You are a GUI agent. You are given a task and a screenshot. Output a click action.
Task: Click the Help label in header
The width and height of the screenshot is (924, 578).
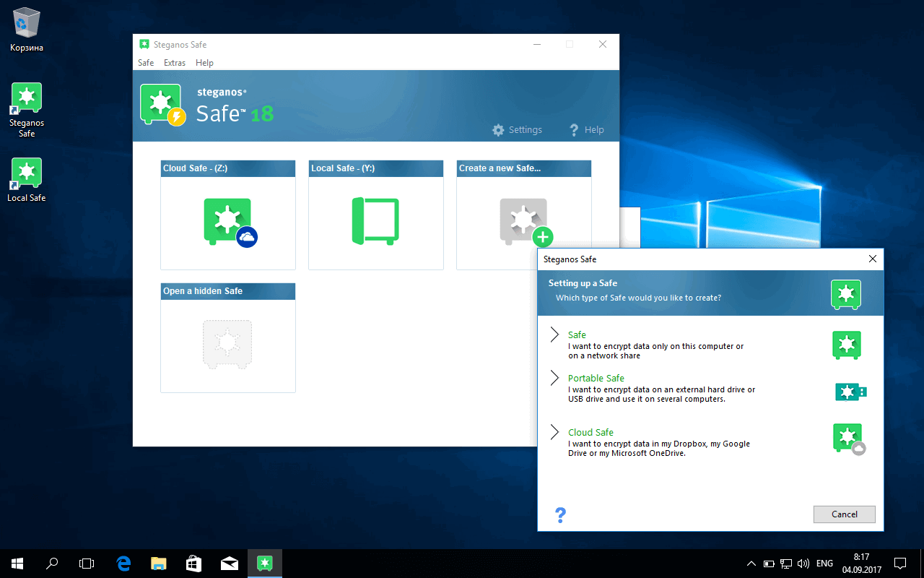(x=594, y=130)
